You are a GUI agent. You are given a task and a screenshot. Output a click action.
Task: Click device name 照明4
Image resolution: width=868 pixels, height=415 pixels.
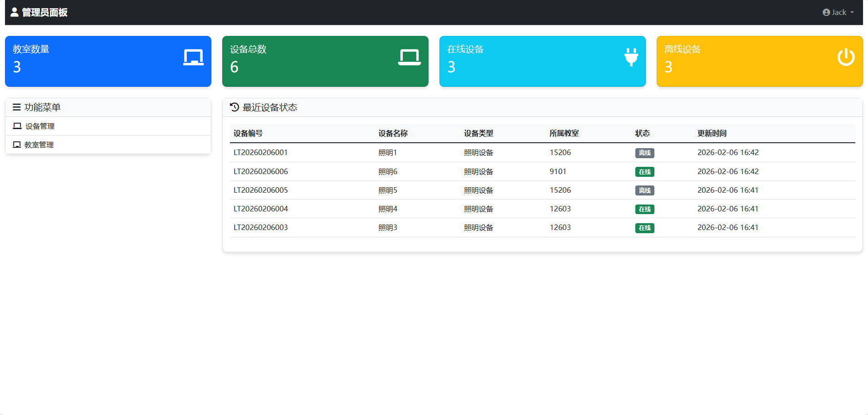pyautogui.click(x=388, y=209)
